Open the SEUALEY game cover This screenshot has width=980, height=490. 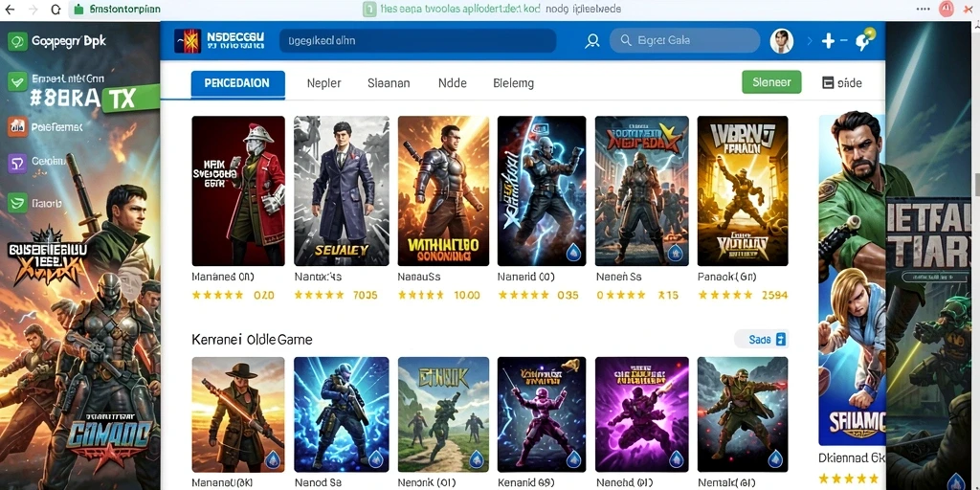342,190
